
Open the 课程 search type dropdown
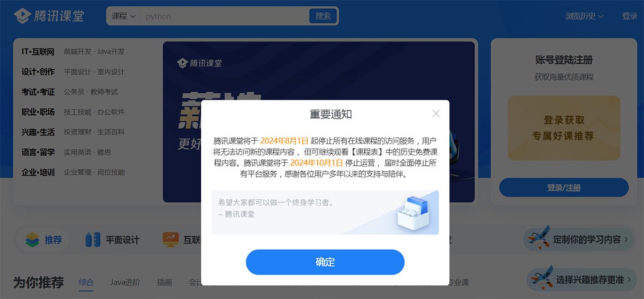pos(124,16)
